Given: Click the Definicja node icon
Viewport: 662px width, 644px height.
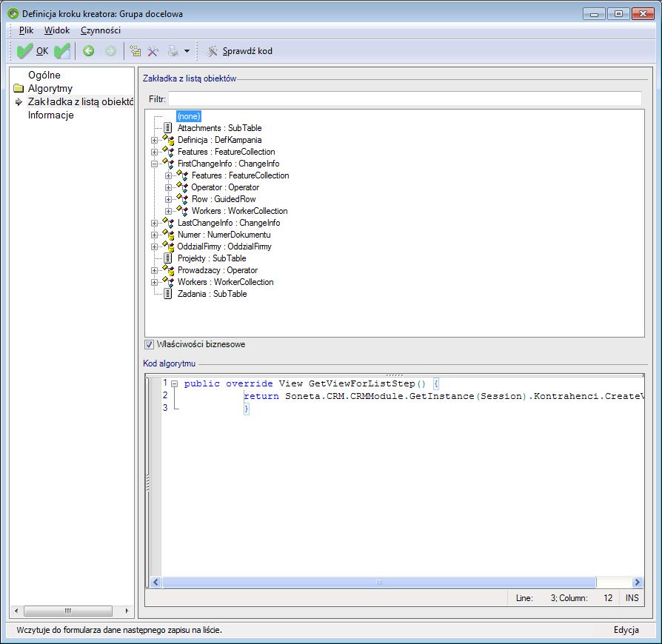Looking at the screenshot, I should pyautogui.click(x=168, y=140).
